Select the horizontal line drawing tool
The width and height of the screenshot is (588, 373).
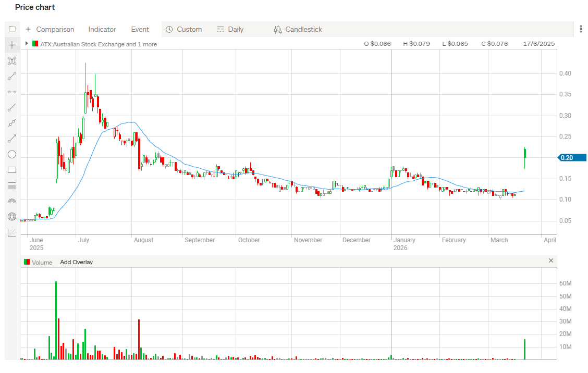pyautogui.click(x=12, y=92)
